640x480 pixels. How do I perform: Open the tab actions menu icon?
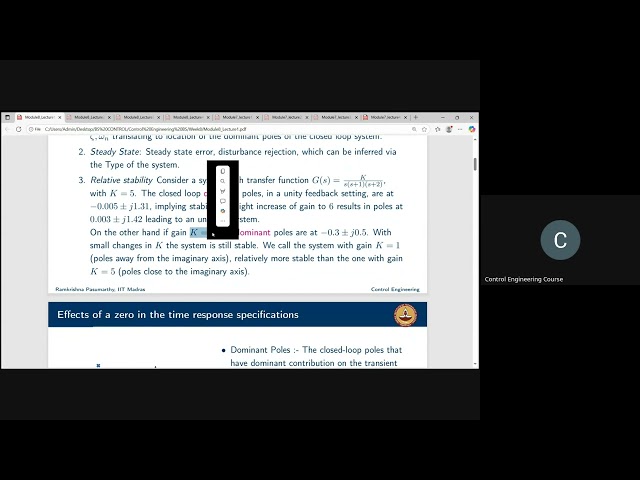7,117
